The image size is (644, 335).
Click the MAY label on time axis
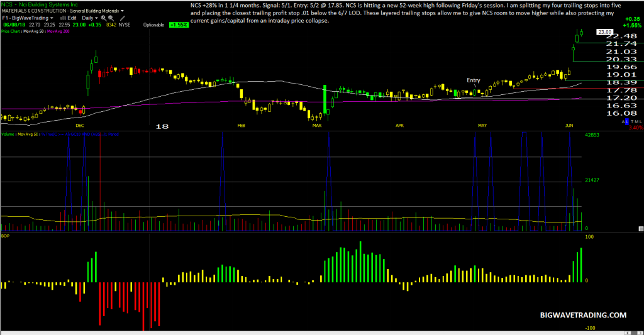coord(482,126)
